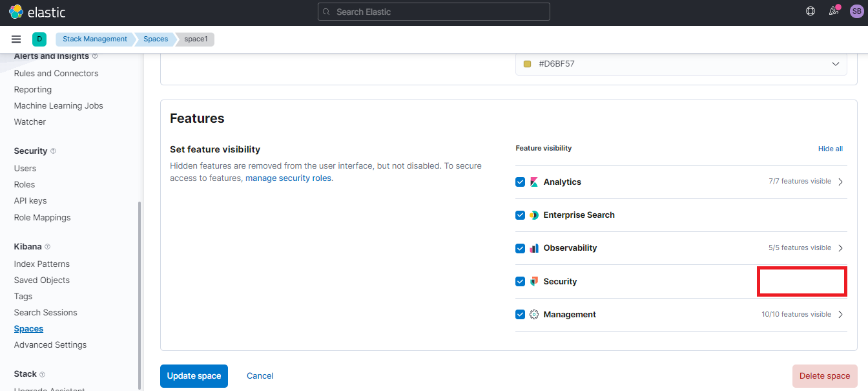Click the Cancel link
The height and width of the screenshot is (391, 868).
click(260, 376)
